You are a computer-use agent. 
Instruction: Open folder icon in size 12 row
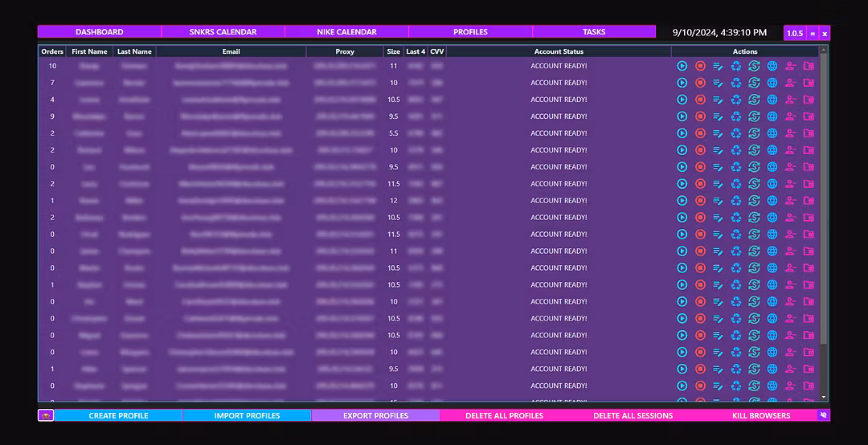(x=809, y=200)
